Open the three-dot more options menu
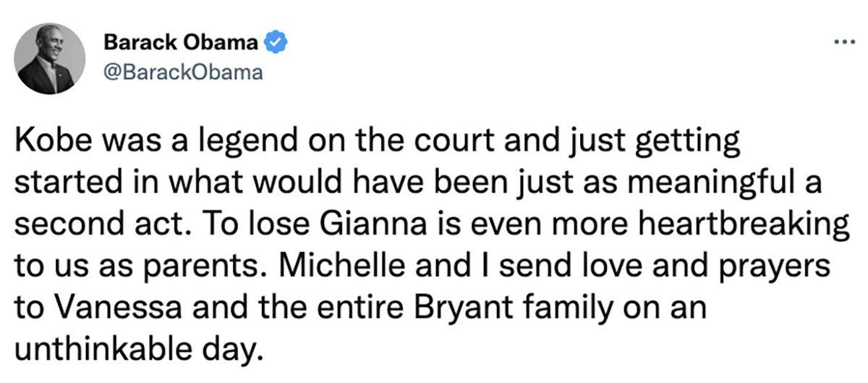Image resolution: width=868 pixels, height=383 pixels. coord(843,43)
